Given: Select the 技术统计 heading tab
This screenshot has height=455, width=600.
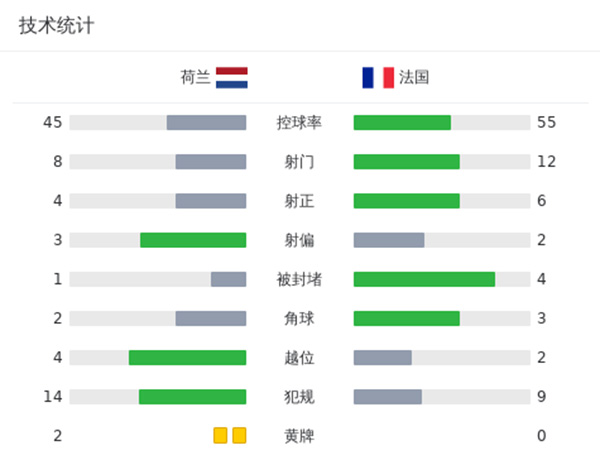Looking at the screenshot, I should [57, 26].
